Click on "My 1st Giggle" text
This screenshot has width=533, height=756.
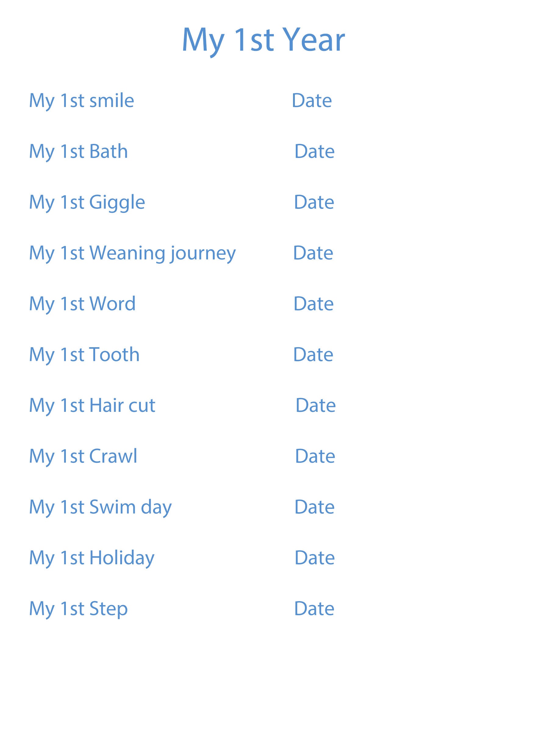pyautogui.click(x=87, y=202)
